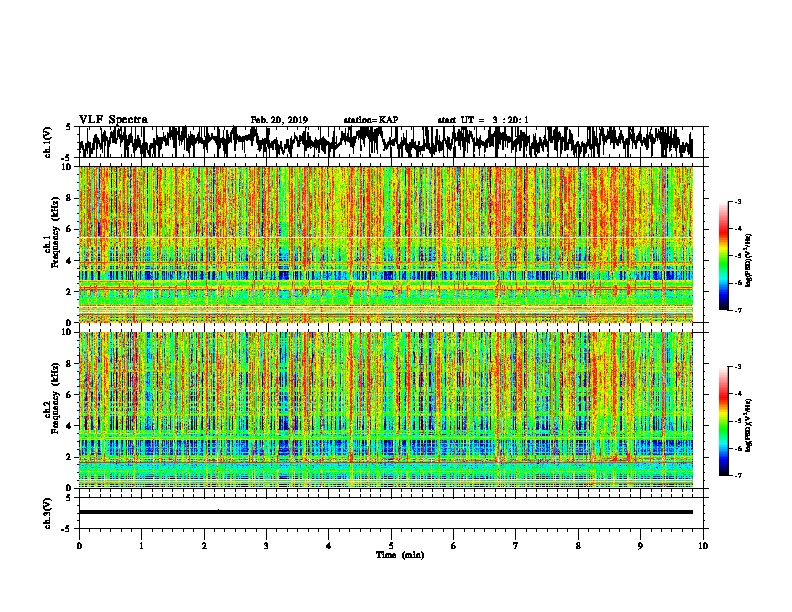Viewport: 792px width, 612px height.
Task: Click the ch.1 spectrogram color scale bar
Action: point(723,256)
